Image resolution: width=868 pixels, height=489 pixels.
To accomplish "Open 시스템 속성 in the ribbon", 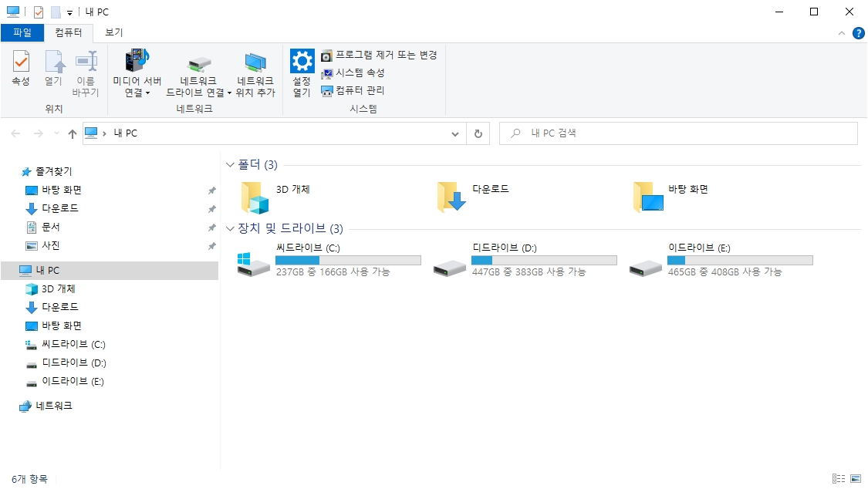I will click(353, 73).
